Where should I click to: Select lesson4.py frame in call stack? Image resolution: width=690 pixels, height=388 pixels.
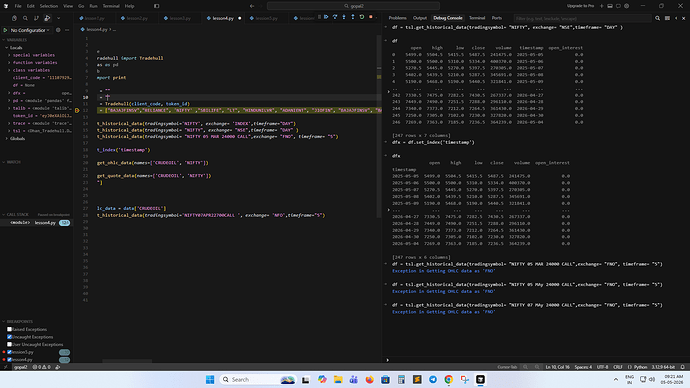[x=37, y=223]
